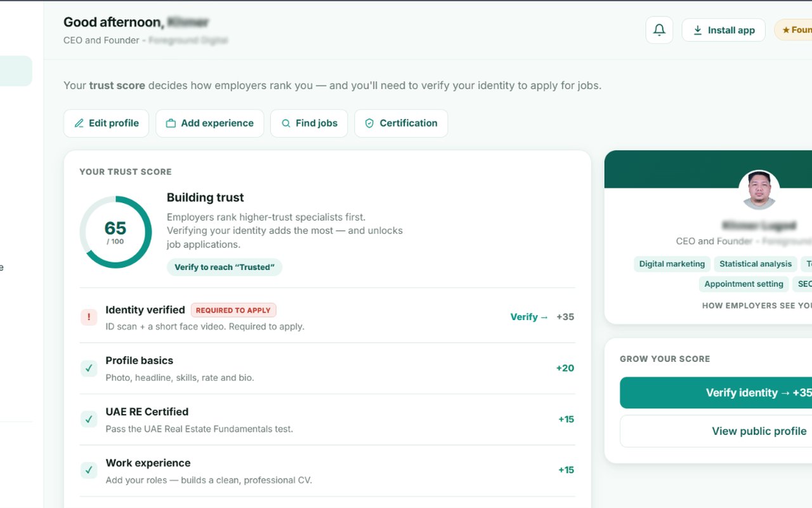Click the View public profile button
The width and height of the screenshot is (812, 508).
(x=716, y=431)
